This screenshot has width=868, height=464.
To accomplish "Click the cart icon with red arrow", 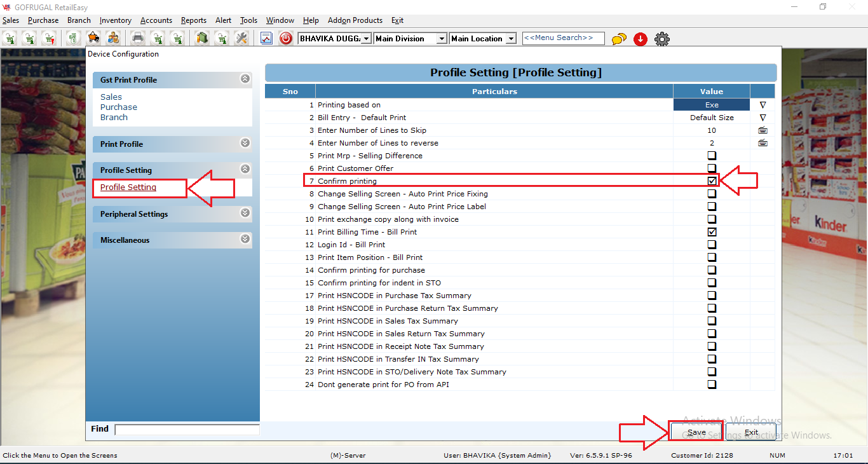I will coord(49,38).
